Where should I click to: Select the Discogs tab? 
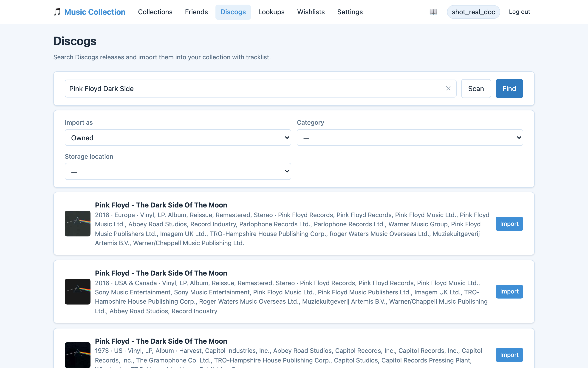233,12
